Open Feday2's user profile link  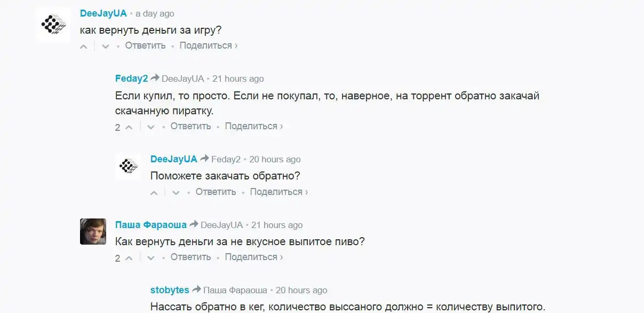(131, 79)
